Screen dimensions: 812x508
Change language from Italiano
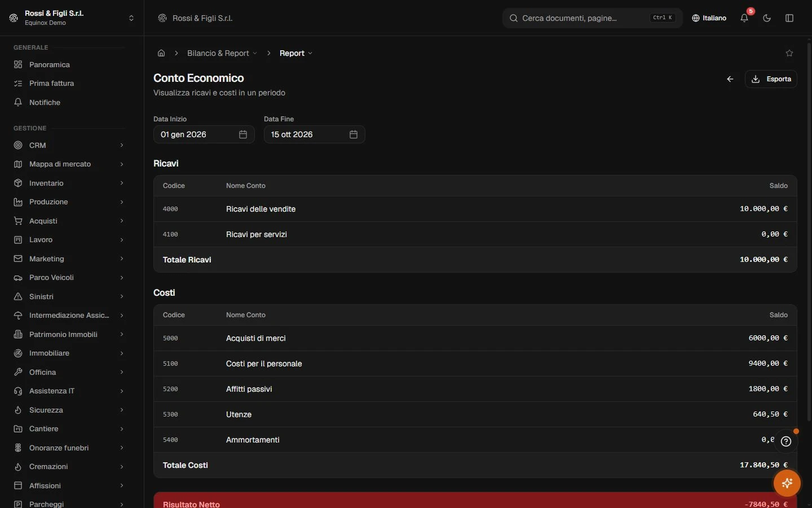pyautogui.click(x=709, y=18)
